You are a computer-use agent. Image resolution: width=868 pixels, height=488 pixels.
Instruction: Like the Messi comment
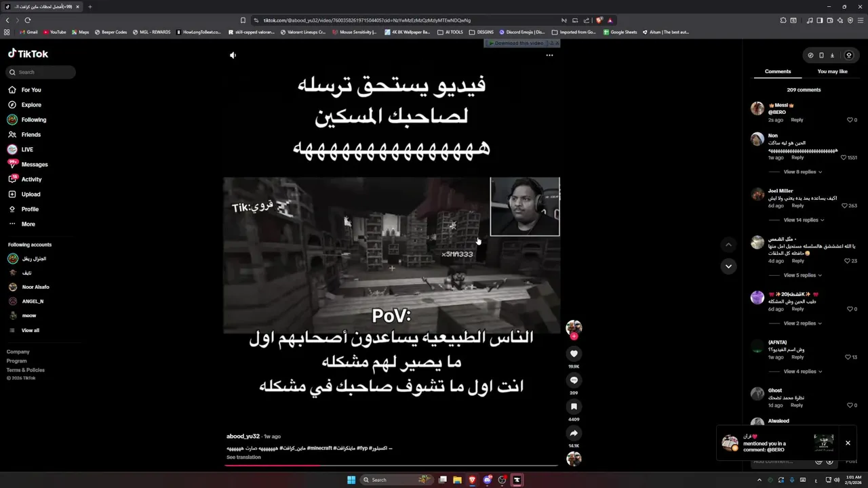[850, 120]
